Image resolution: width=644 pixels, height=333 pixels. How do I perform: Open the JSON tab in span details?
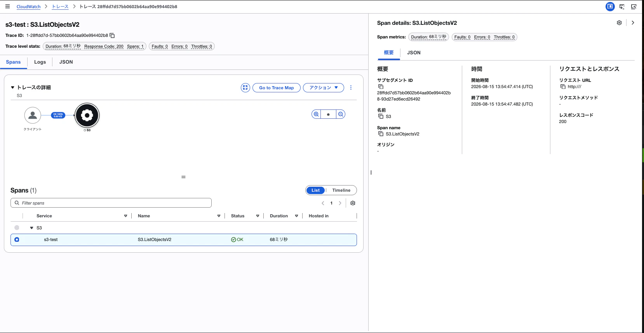(414, 53)
